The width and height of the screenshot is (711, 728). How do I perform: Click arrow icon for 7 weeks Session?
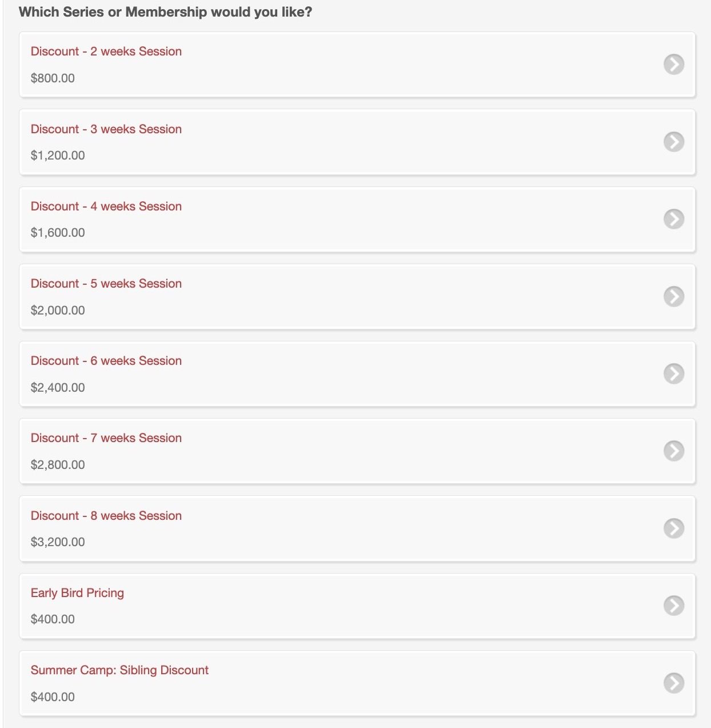coord(674,451)
